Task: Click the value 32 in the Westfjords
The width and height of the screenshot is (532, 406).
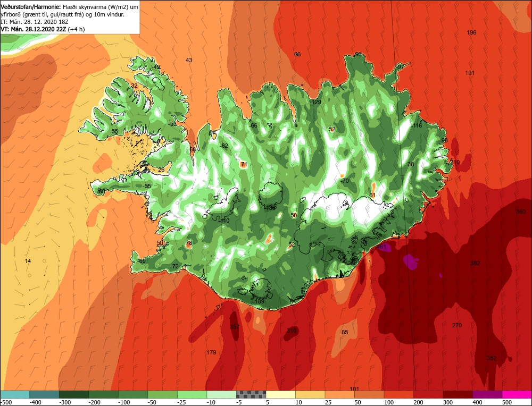Action: [135, 86]
